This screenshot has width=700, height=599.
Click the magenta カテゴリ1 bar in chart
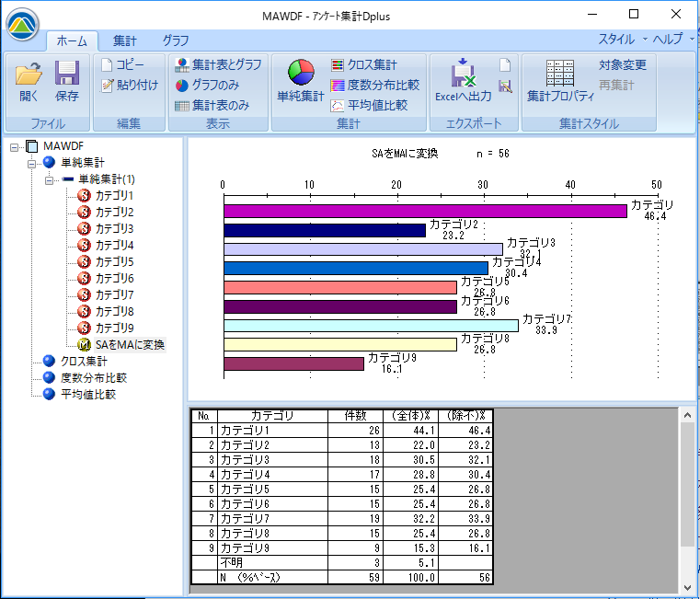pos(424,211)
